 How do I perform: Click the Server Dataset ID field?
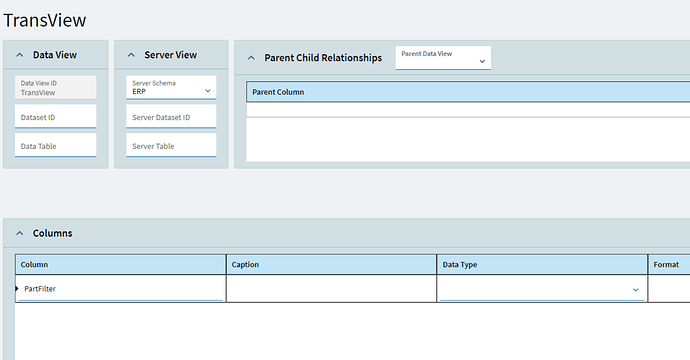(x=171, y=117)
